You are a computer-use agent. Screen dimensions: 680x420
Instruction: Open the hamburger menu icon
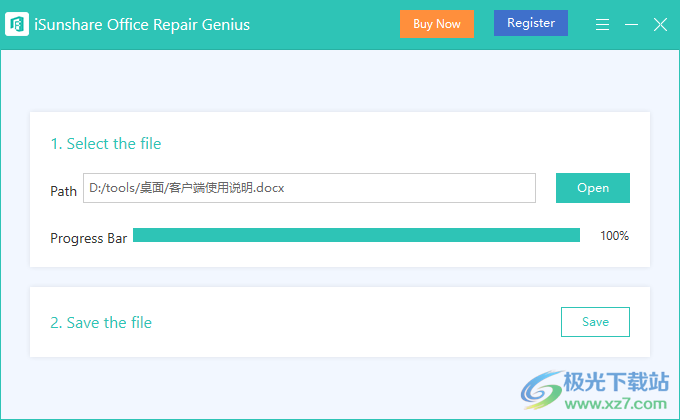pyautogui.click(x=602, y=24)
